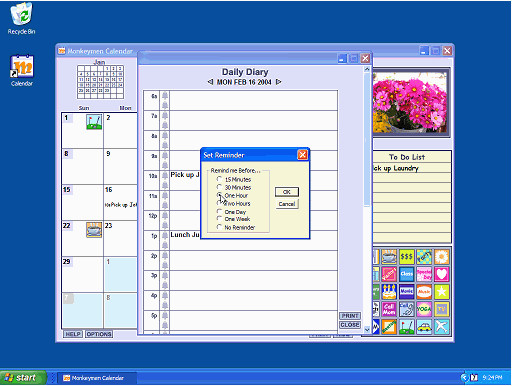512x386 pixels.
Task: Pick the Call Mom sticker
Action: (389, 309)
